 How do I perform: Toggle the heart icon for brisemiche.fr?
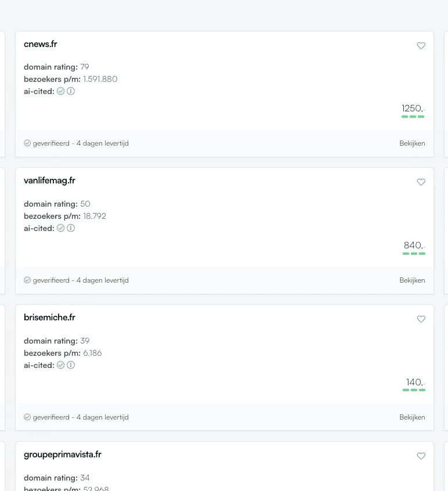pos(421,319)
